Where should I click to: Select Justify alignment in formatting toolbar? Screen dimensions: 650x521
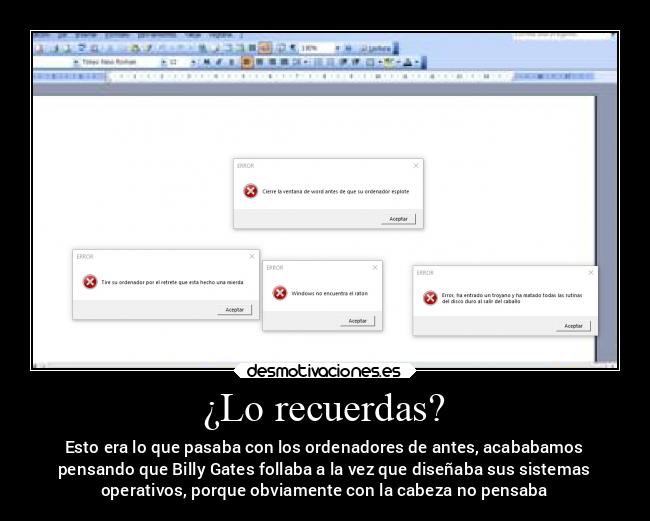pyautogui.click(x=284, y=62)
